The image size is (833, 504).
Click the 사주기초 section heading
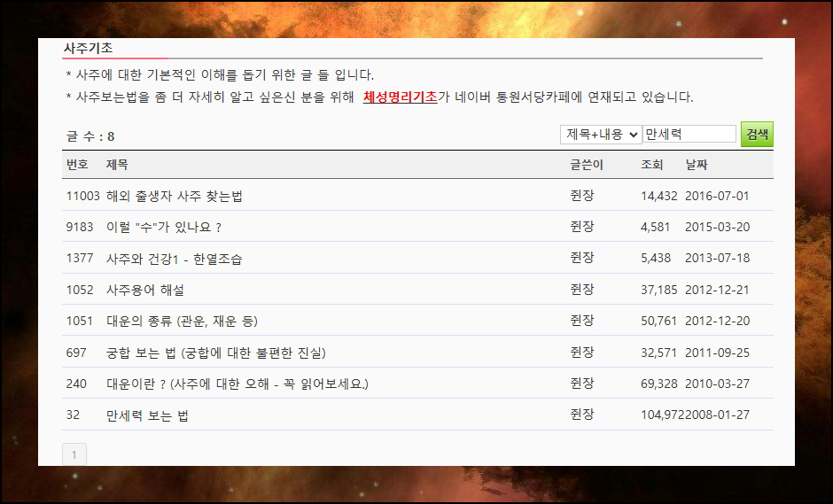(89, 48)
